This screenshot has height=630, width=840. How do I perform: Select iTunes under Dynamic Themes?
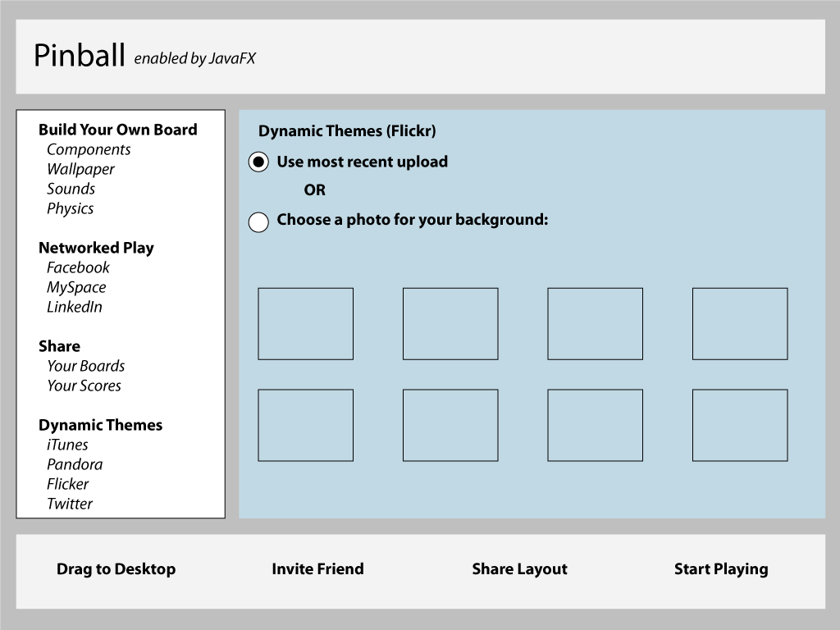point(67,445)
